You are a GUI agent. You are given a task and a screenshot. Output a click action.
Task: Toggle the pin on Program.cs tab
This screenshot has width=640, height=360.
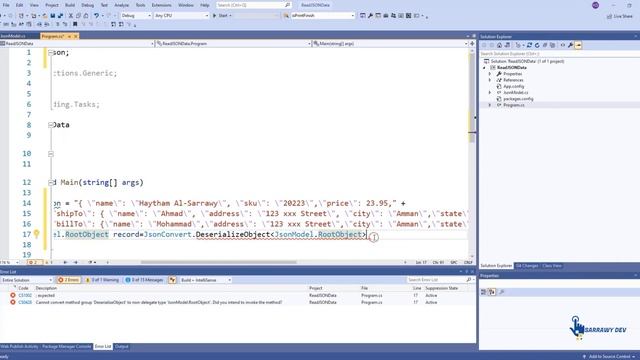coord(69,36)
